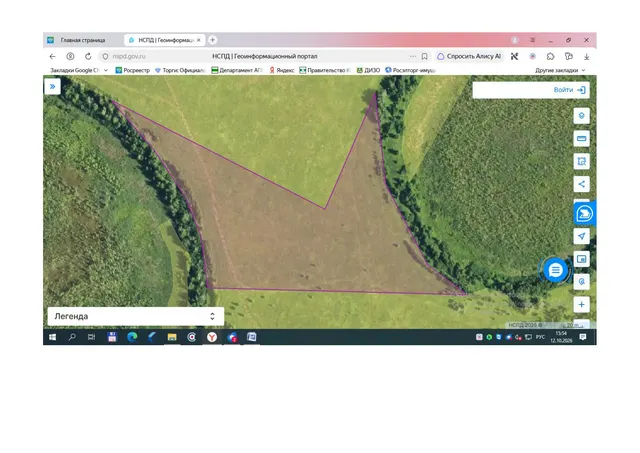Close the НСПД browser tab
This screenshot has width=640, height=453.
pyautogui.click(x=199, y=40)
